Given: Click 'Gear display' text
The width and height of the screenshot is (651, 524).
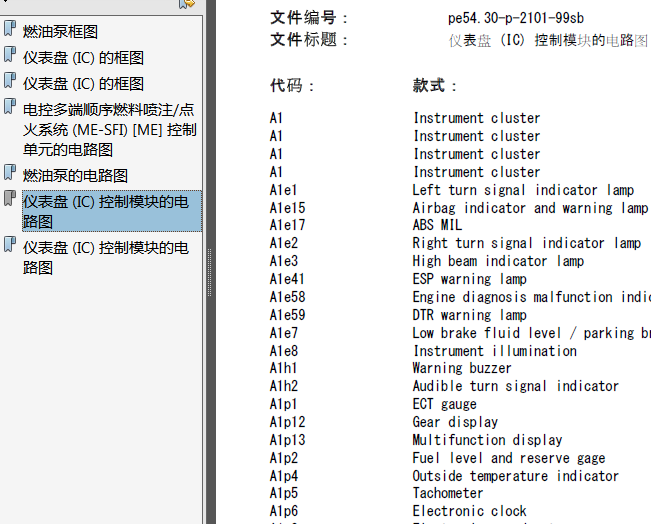Looking at the screenshot, I should 455,422.
